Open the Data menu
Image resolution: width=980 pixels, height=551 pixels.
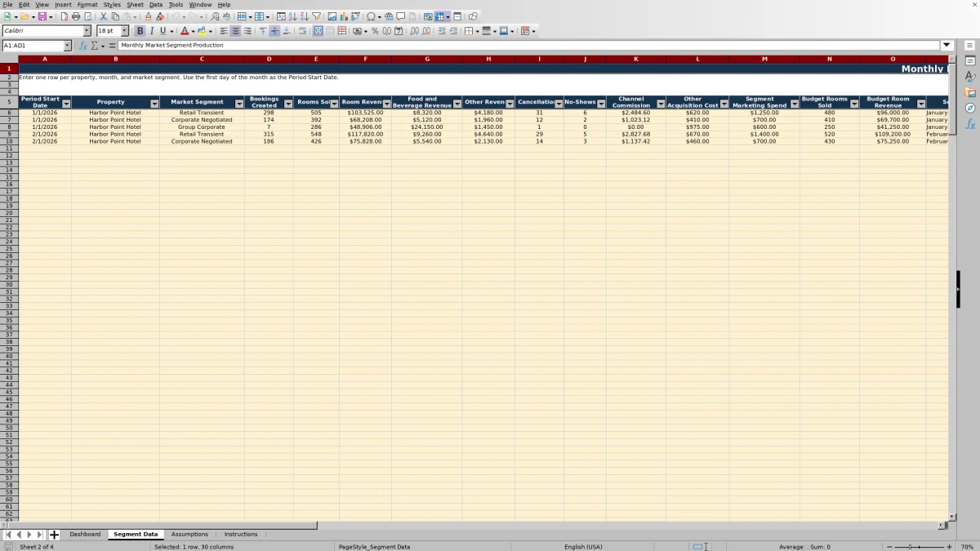tap(155, 5)
